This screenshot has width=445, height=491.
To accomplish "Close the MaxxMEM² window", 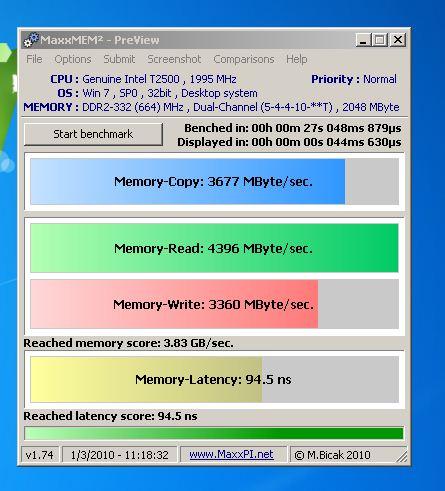I will coord(398,40).
